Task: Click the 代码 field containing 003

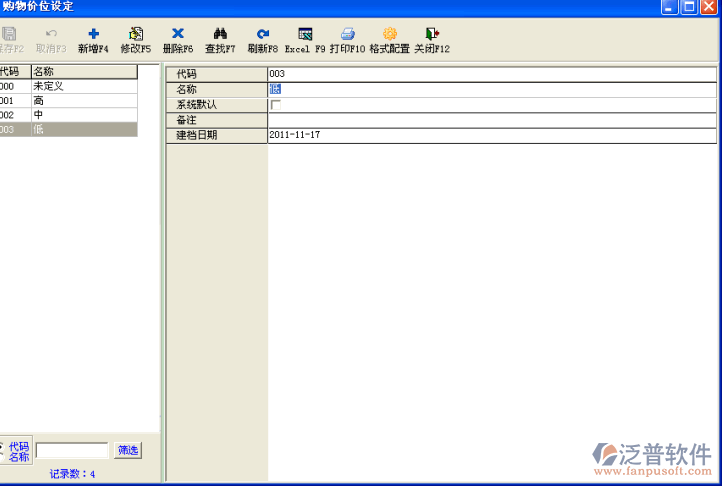Action: pyautogui.click(x=492, y=74)
